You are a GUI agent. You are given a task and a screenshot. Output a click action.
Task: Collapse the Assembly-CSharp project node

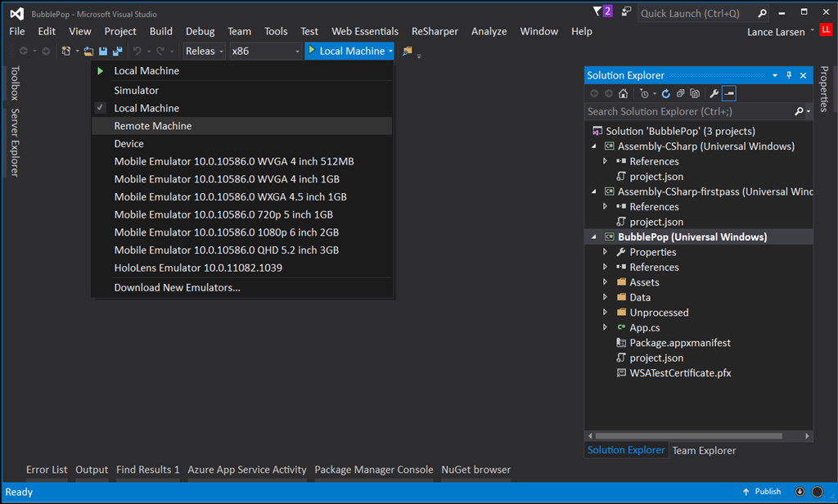point(594,146)
